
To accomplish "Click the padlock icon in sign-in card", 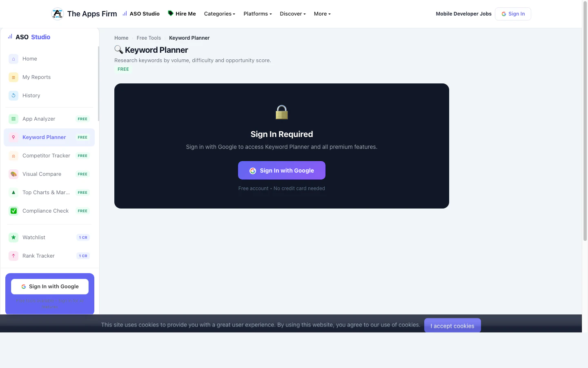I will (282, 112).
